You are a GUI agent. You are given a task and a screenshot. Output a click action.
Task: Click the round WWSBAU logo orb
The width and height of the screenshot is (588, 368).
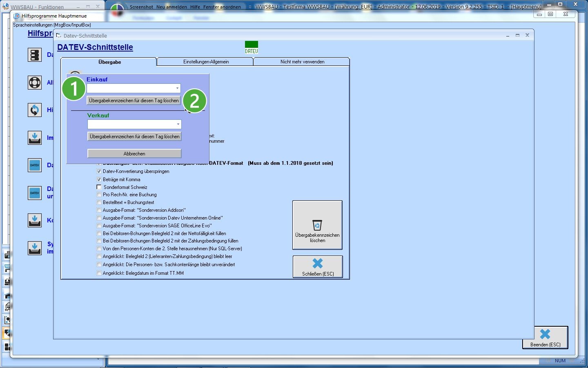[117, 10]
